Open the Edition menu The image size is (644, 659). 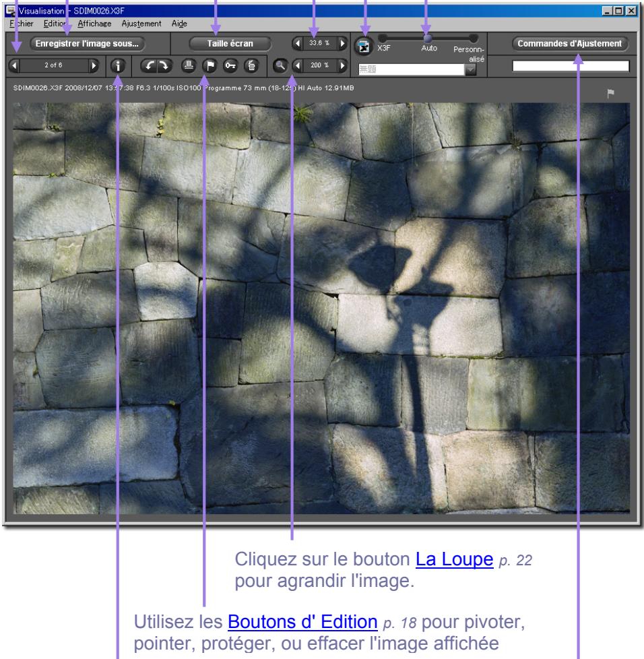click(x=55, y=24)
